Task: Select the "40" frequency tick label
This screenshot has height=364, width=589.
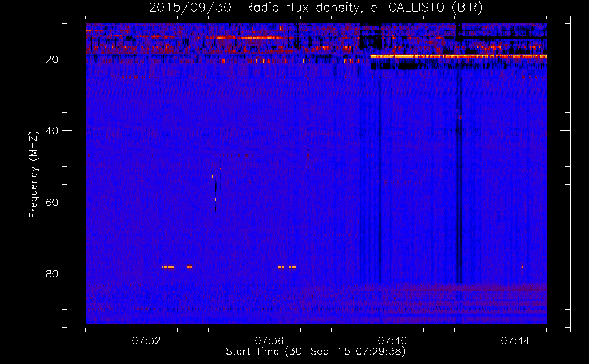Action: [52, 131]
